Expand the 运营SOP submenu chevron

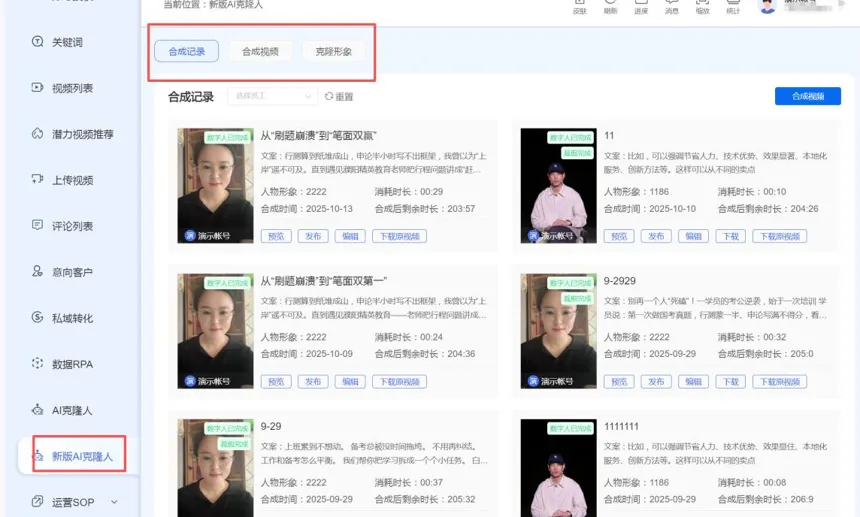(114, 502)
